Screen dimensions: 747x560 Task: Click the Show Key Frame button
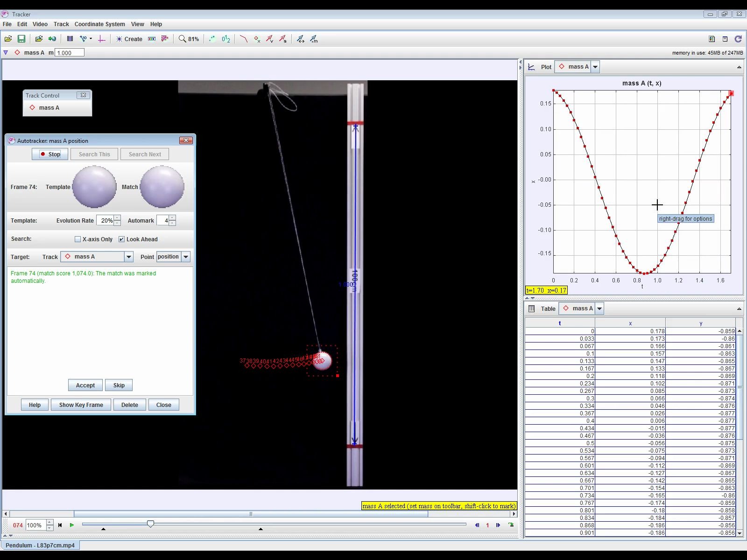tap(81, 405)
